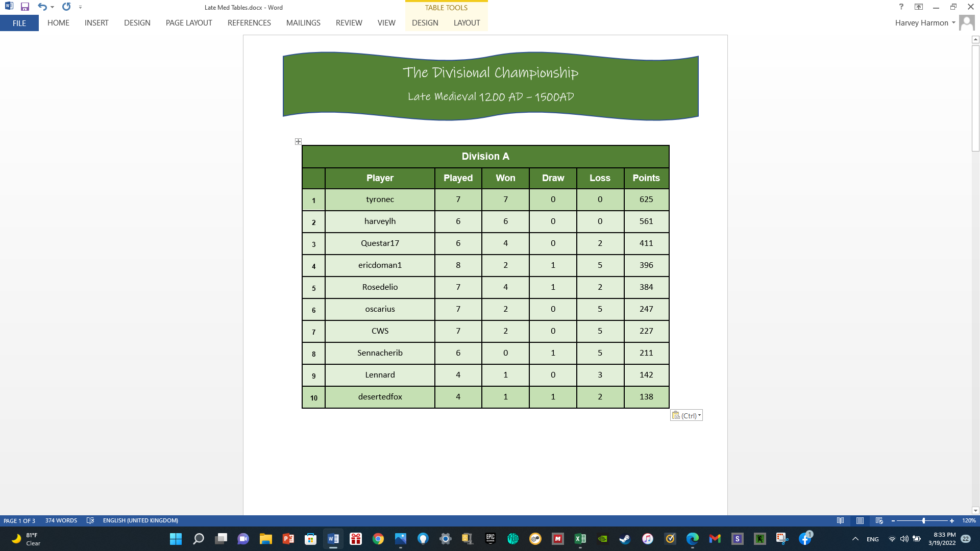The image size is (980, 551).
Task: Open proofing errors icon in status bar
Action: tap(90, 521)
